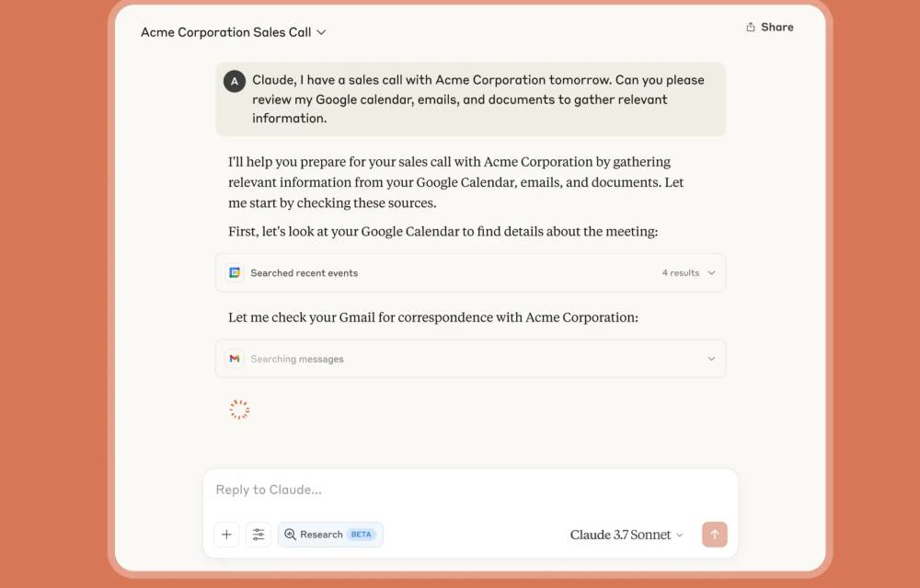Open the Acme Corporation Sales Call title menu

(x=233, y=32)
